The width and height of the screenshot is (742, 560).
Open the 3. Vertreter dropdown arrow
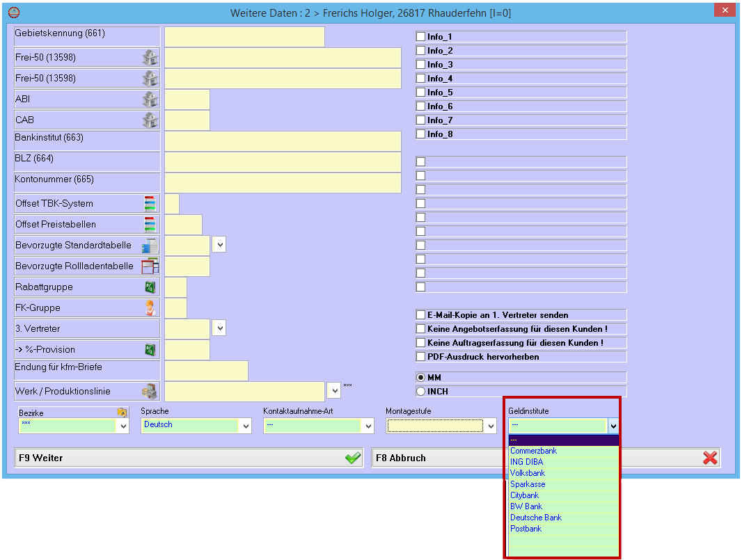[x=219, y=328]
